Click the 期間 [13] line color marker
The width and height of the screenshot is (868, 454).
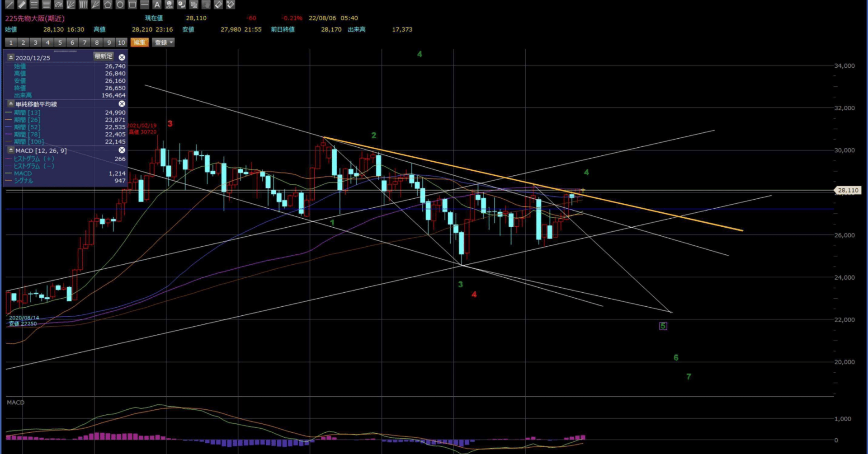click(x=9, y=113)
